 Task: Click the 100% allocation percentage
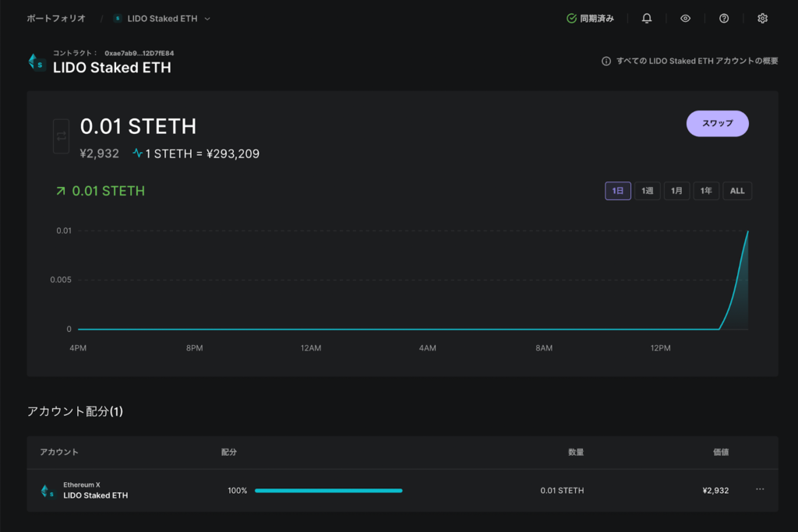(237, 490)
